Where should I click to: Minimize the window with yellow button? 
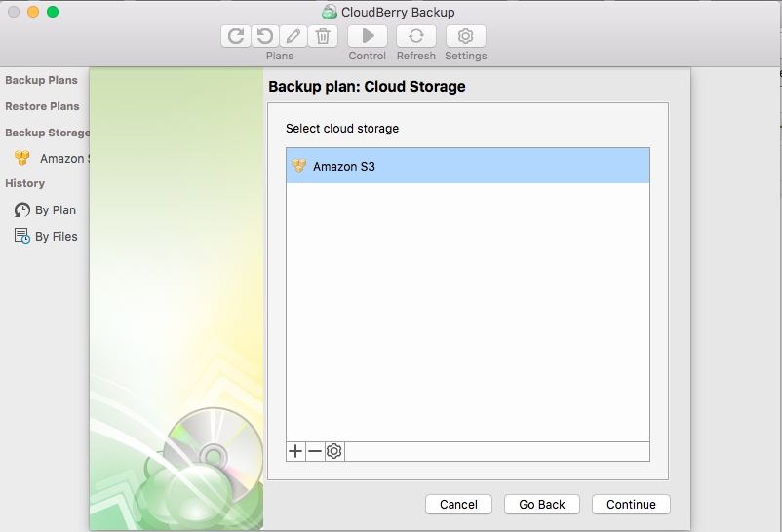(x=33, y=12)
